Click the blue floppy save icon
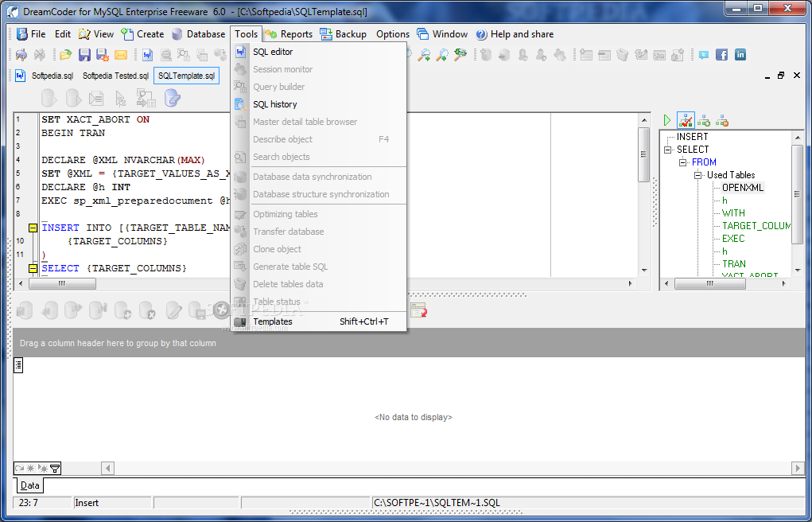This screenshot has width=812, height=522. pos(84,54)
